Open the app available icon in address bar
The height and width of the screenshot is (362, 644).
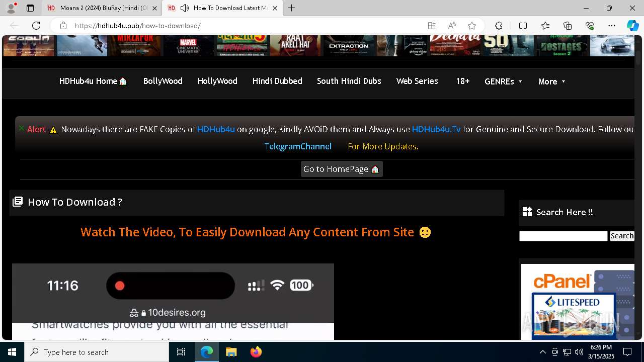[x=432, y=26]
